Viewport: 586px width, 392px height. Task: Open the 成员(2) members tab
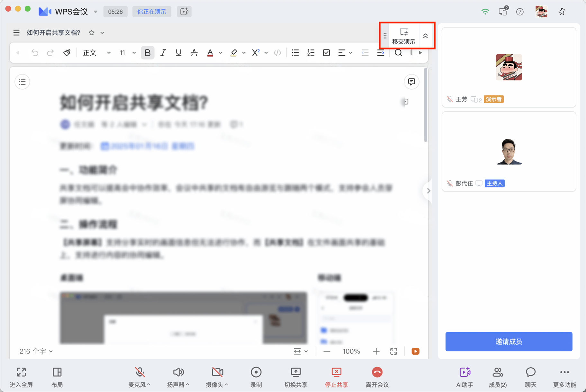pyautogui.click(x=498, y=377)
